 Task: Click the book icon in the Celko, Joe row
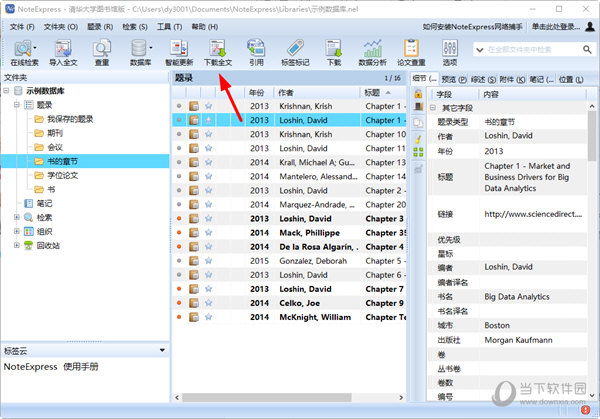[194, 303]
